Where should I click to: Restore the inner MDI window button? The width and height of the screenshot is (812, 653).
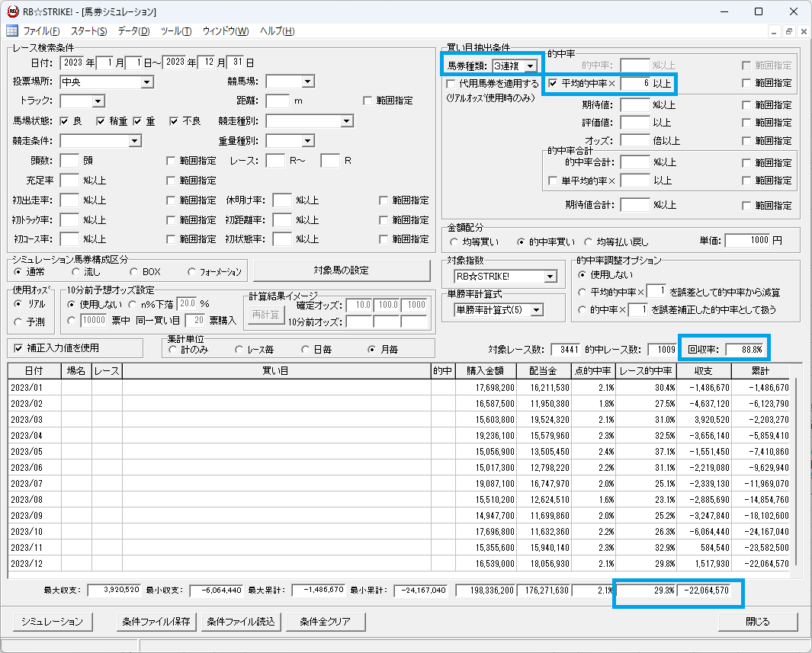click(788, 31)
